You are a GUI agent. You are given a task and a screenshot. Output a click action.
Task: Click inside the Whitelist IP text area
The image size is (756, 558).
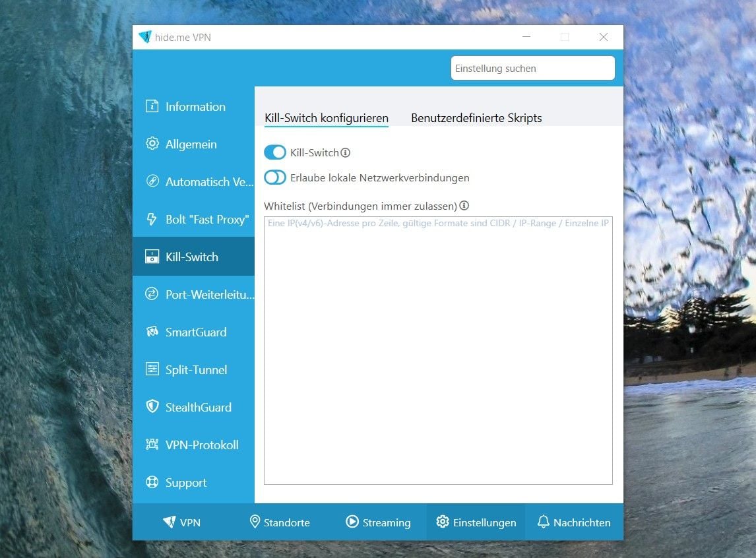click(x=438, y=350)
